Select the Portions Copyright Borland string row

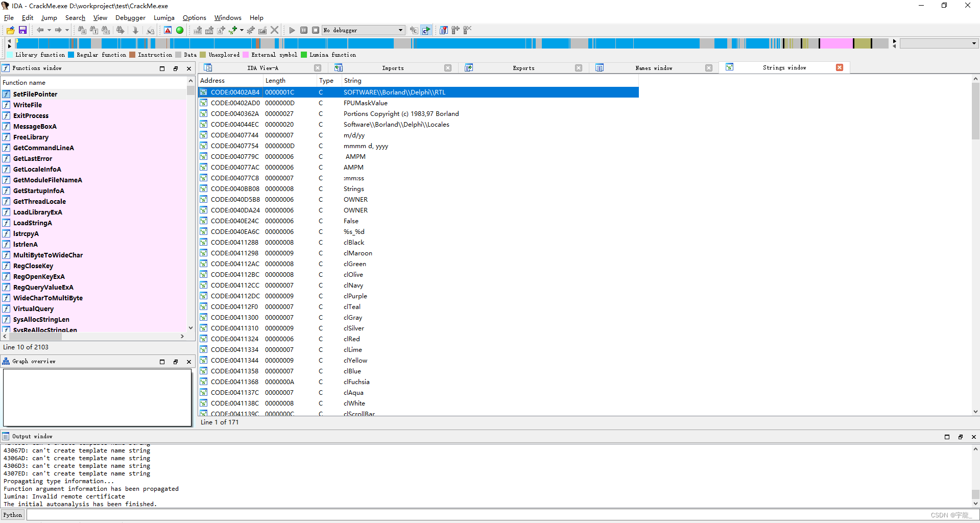coord(418,114)
